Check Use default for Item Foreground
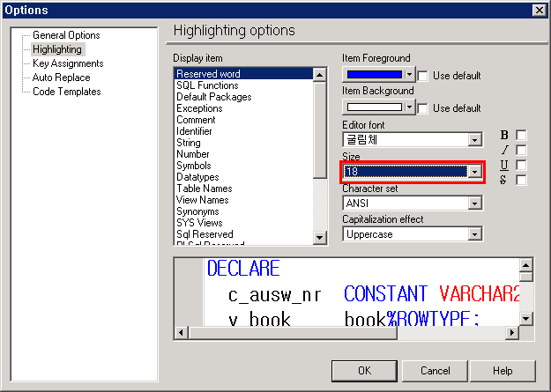 click(x=422, y=76)
